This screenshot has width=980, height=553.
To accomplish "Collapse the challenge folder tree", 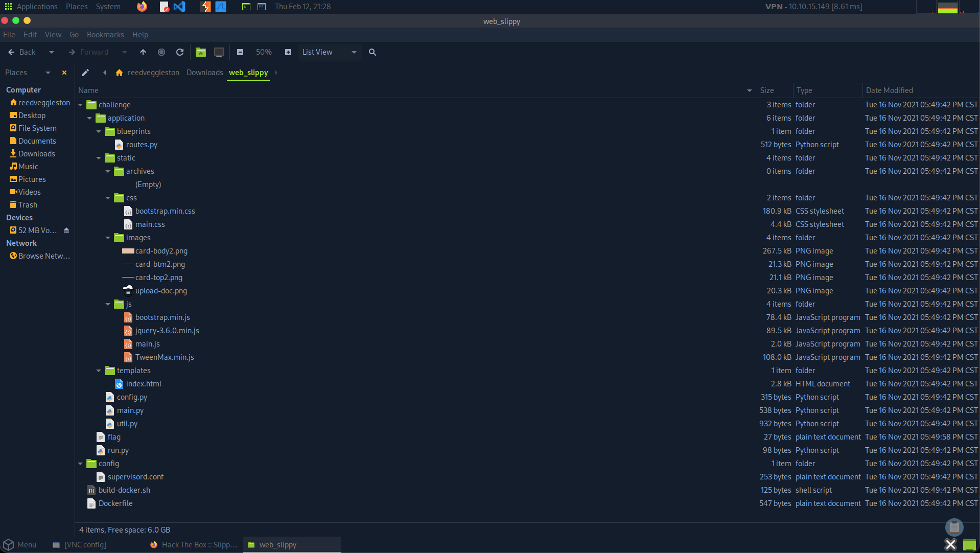I will click(x=81, y=105).
